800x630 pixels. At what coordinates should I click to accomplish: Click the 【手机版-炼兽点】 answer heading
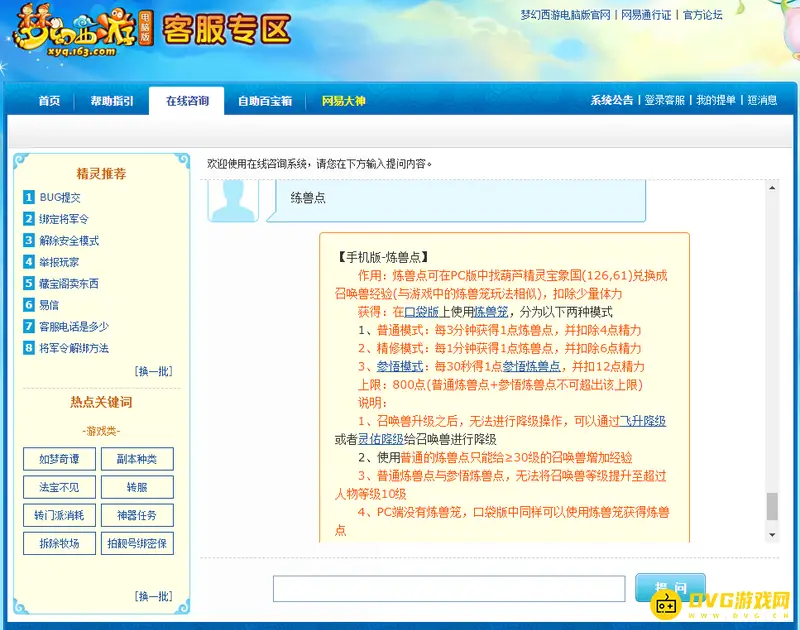click(382, 257)
